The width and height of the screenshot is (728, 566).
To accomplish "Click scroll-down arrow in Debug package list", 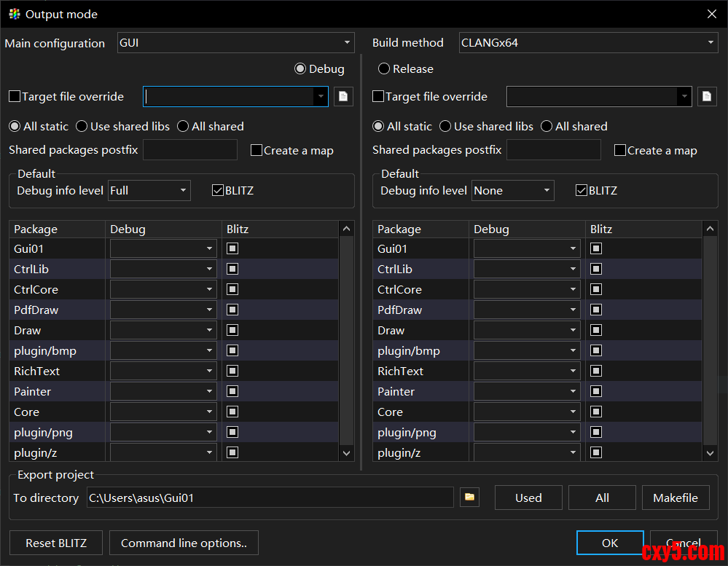I will click(347, 452).
